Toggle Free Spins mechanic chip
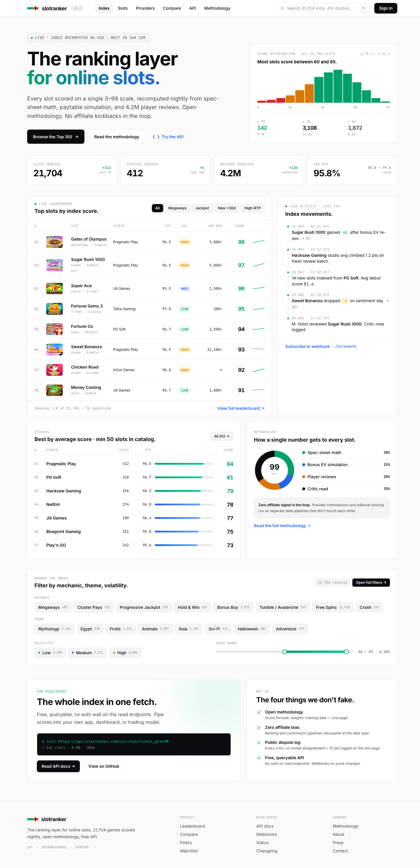420x868 pixels. click(332, 607)
